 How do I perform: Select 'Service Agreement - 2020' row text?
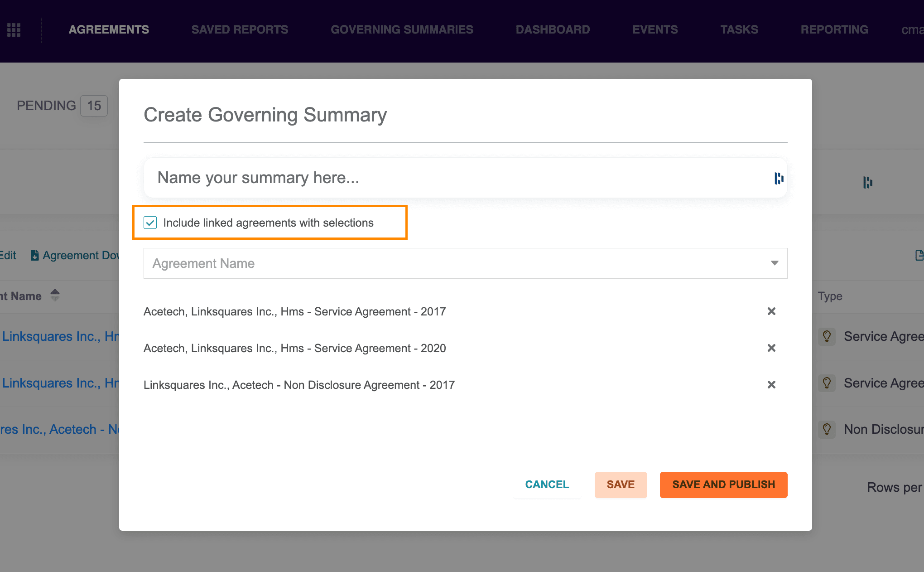coord(295,348)
